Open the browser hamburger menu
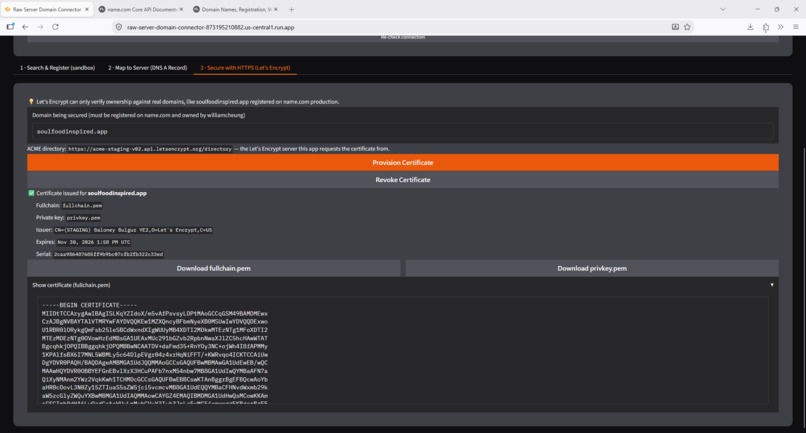The width and height of the screenshot is (806, 433). pyautogui.click(x=796, y=27)
